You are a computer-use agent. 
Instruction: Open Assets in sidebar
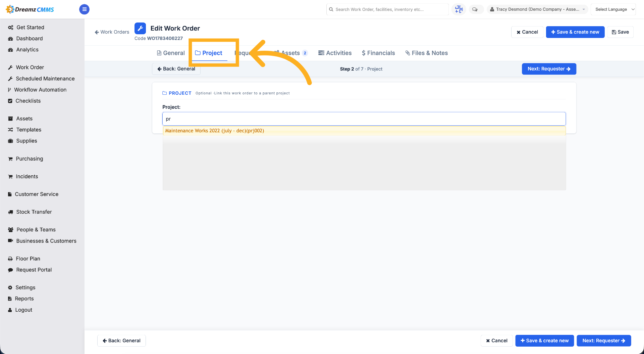(20, 119)
